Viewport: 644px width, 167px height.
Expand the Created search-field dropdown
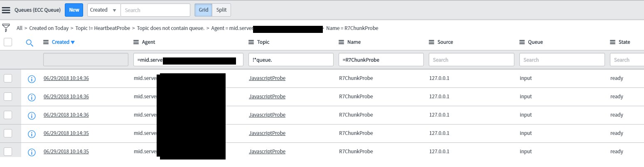[x=104, y=10]
